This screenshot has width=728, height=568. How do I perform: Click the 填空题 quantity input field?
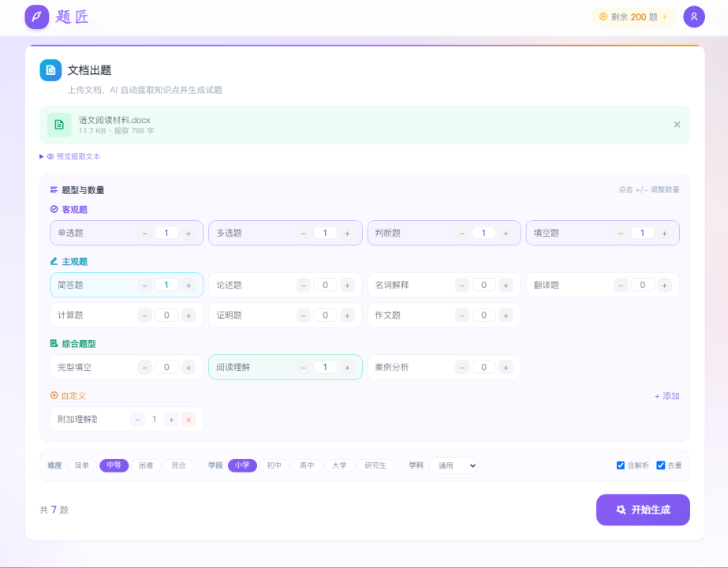(643, 234)
